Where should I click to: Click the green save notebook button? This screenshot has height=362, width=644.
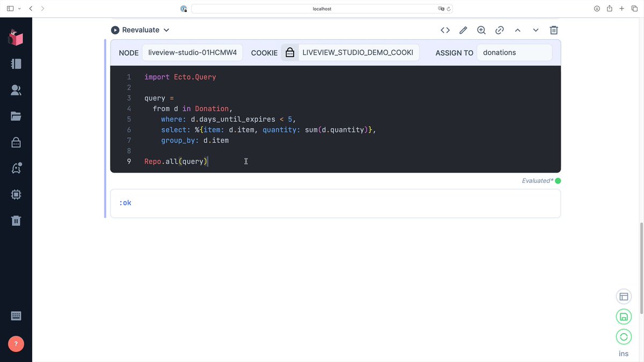pyautogui.click(x=624, y=316)
